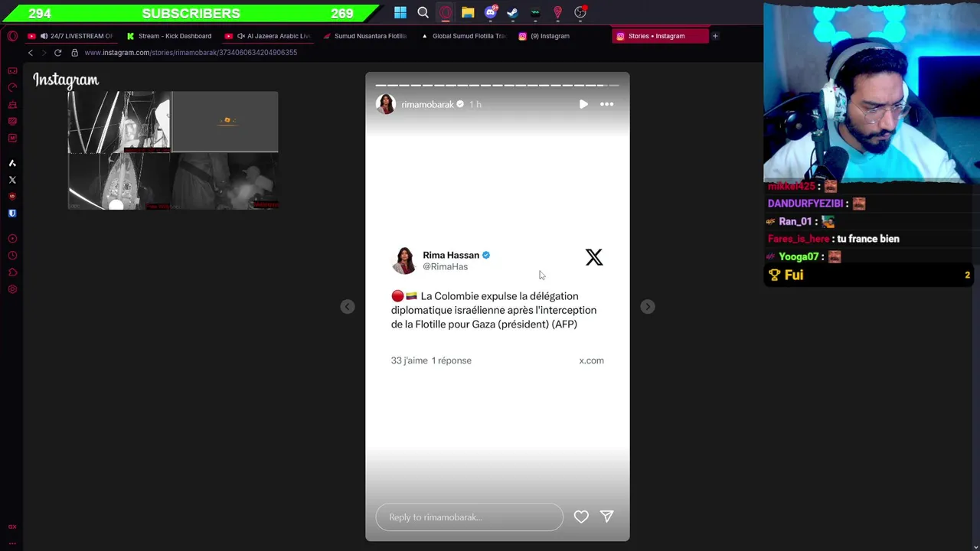
Task: Click the "Rima Hassan" name text
Action: tap(451, 255)
